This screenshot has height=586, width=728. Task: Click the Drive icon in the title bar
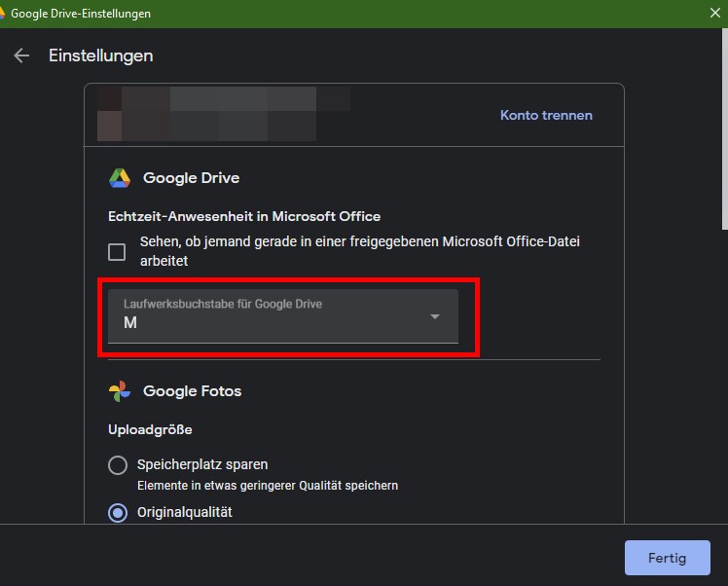point(2,13)
